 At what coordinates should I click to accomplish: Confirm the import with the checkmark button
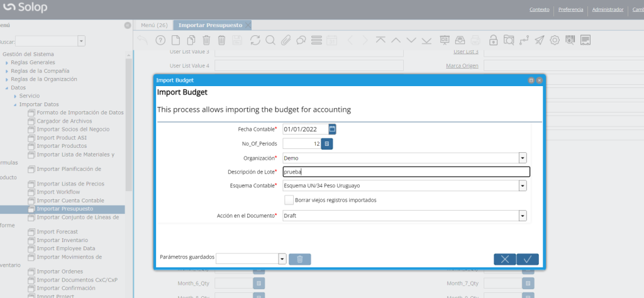pyautogui.click(x=528, y=259)
